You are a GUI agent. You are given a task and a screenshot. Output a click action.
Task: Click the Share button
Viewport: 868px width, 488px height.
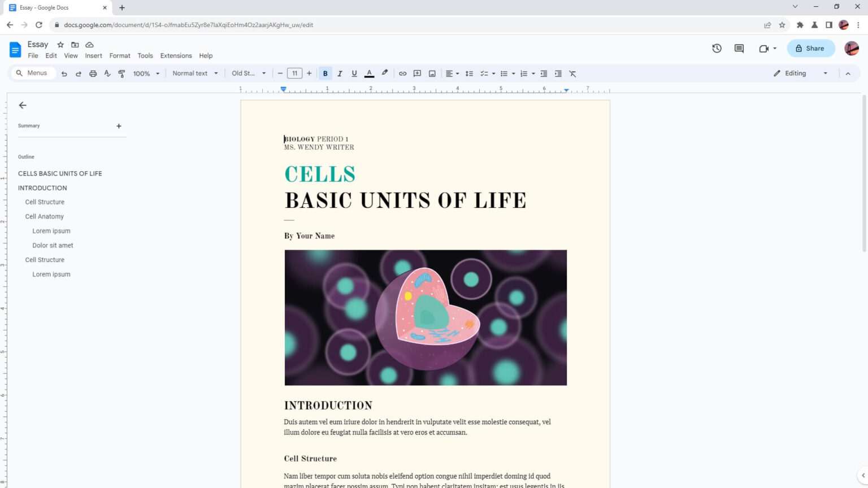810,48
